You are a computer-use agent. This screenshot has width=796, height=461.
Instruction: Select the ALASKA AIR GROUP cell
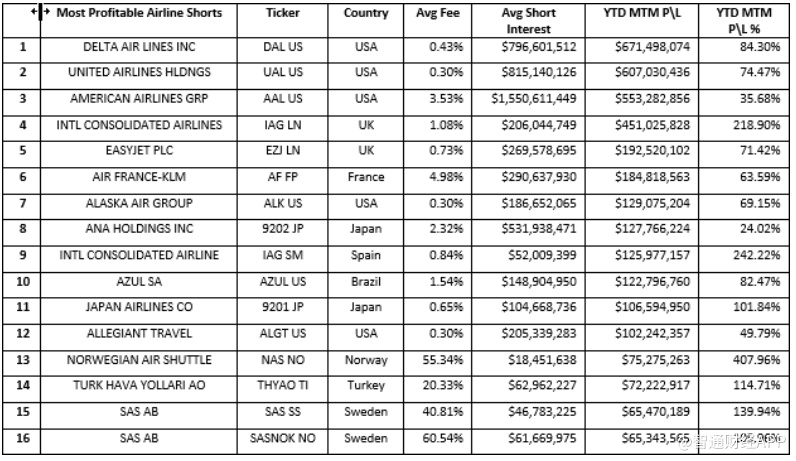point(139,203)
